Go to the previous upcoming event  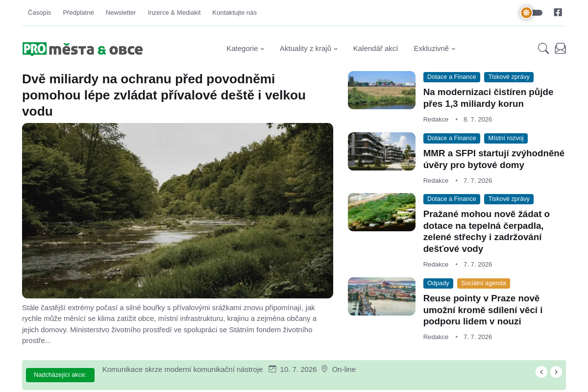click(541, 372)
